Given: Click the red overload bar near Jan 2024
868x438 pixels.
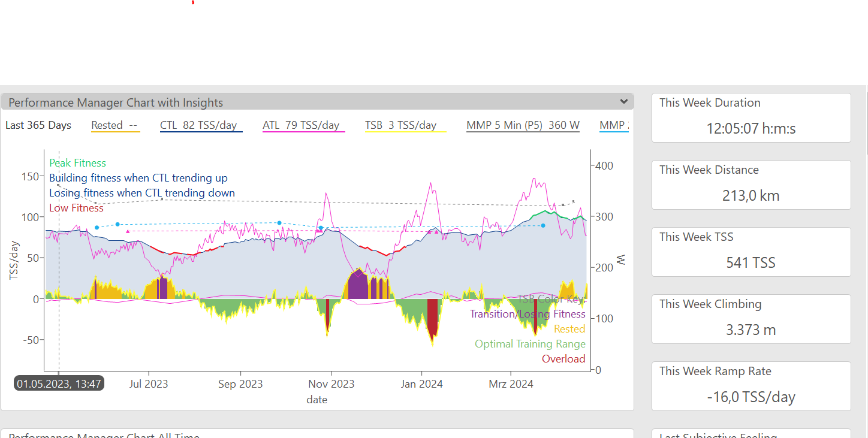Looking at the screenshot, I should click(432, 321).
